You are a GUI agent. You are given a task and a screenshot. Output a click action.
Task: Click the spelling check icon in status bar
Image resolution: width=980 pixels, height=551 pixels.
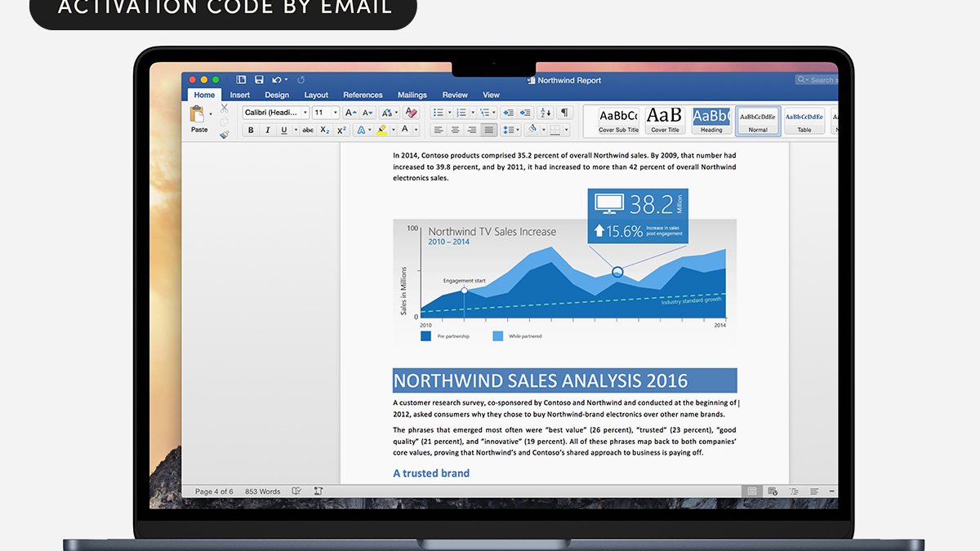[x=296, y=491]
